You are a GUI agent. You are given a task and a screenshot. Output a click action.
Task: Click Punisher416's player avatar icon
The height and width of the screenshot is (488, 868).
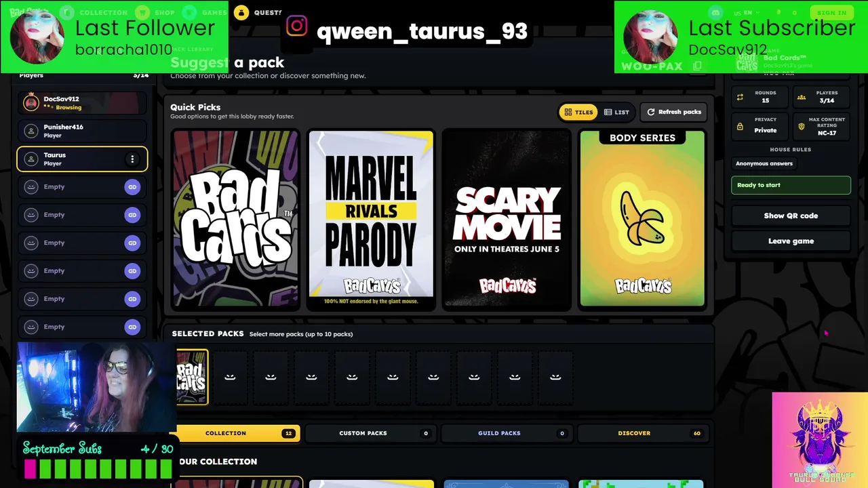coord(31,131)
